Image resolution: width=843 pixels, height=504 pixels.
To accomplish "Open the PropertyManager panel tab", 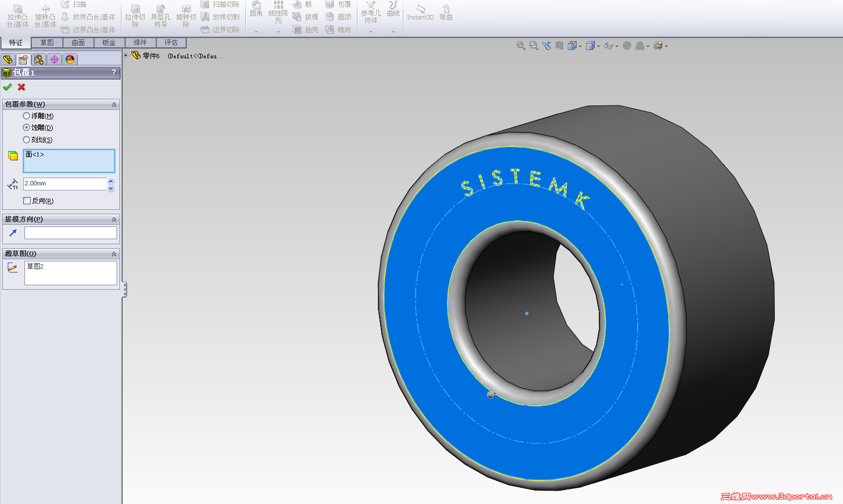I will coord(23,59).
